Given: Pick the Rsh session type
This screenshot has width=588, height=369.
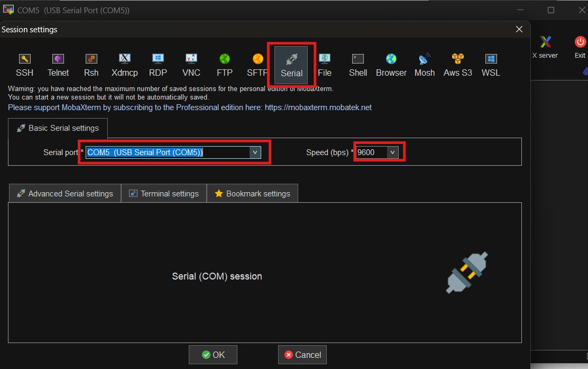Looking at the screenshot, I should (x=91, y=65).
